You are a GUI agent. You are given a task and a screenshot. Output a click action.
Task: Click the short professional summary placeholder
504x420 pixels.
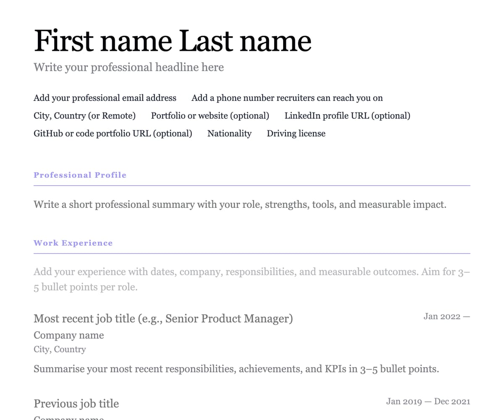click(x=240, y=205)
